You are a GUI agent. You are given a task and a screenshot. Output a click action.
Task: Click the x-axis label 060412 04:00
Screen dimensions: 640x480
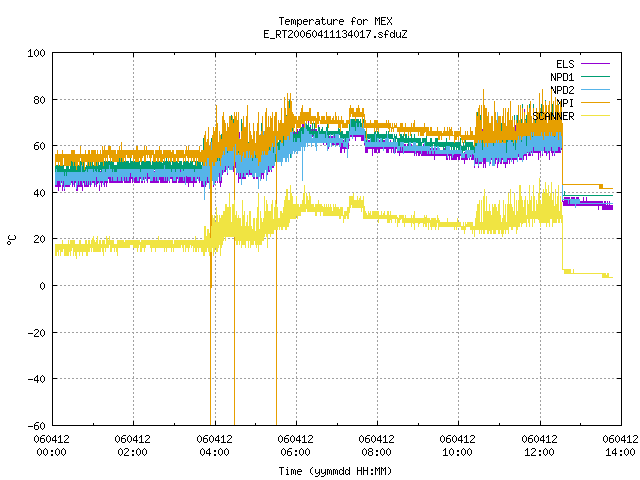pos(214,446)
